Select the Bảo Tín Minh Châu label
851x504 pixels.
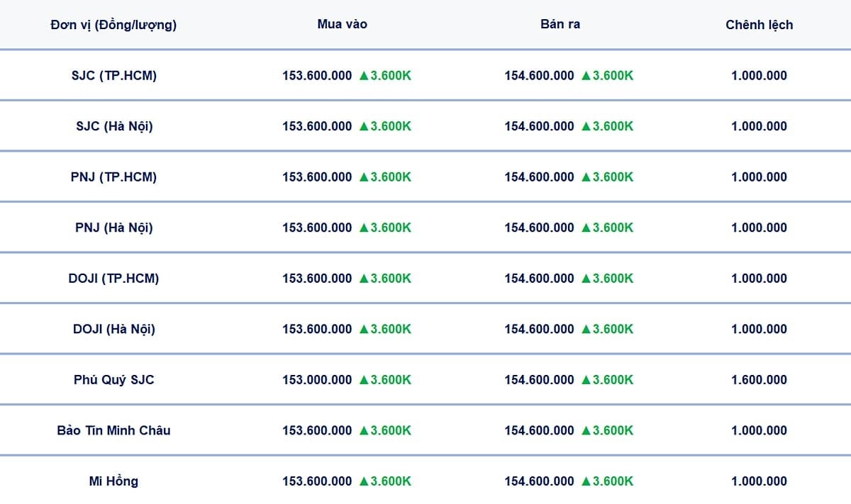coord(114,430)
